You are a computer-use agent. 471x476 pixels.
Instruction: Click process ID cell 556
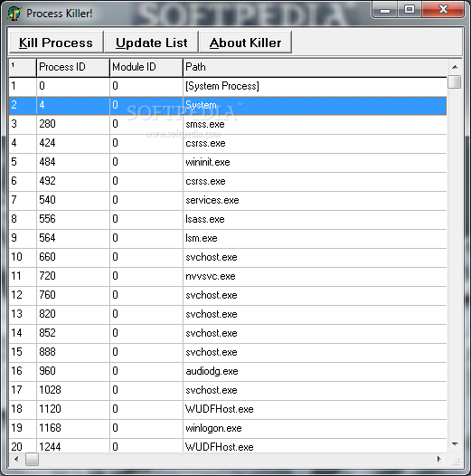point(73,219)
